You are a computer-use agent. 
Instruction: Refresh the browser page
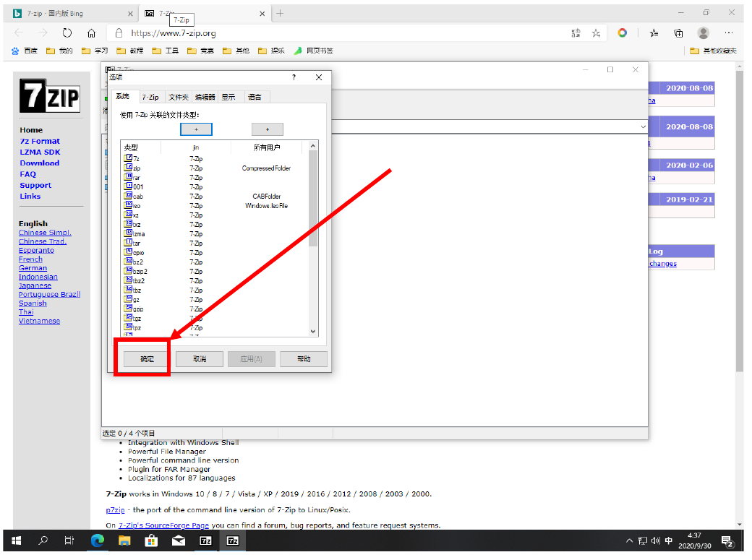click(67, 33)
